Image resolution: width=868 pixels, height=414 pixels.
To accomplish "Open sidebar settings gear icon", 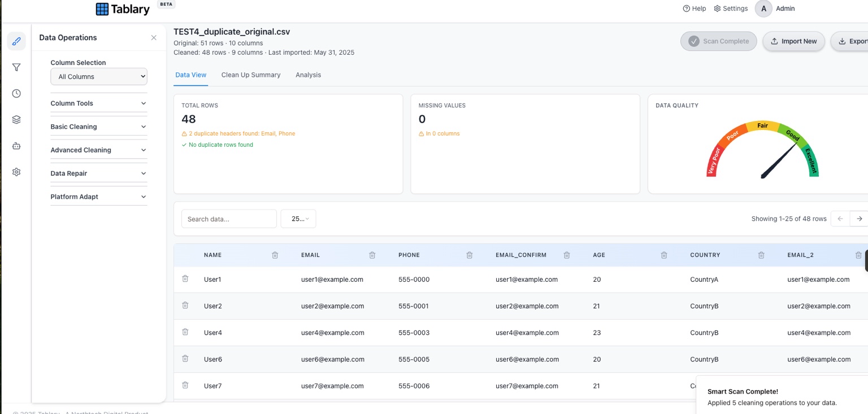I will pos(16,172).
